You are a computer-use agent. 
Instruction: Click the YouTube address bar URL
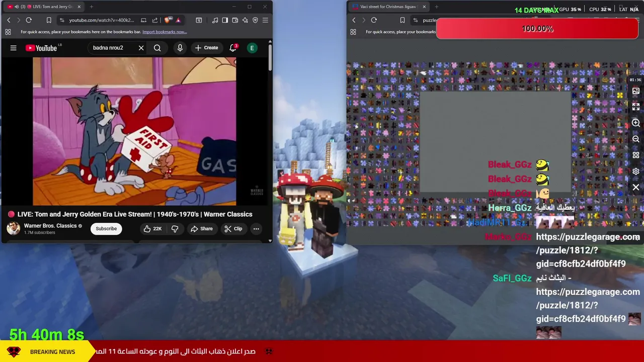pos(102,20)
